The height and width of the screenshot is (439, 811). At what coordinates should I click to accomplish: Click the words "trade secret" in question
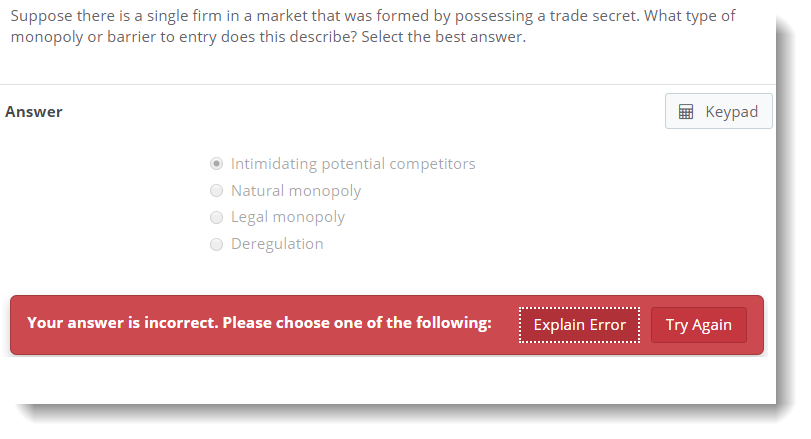pos(602,17)
